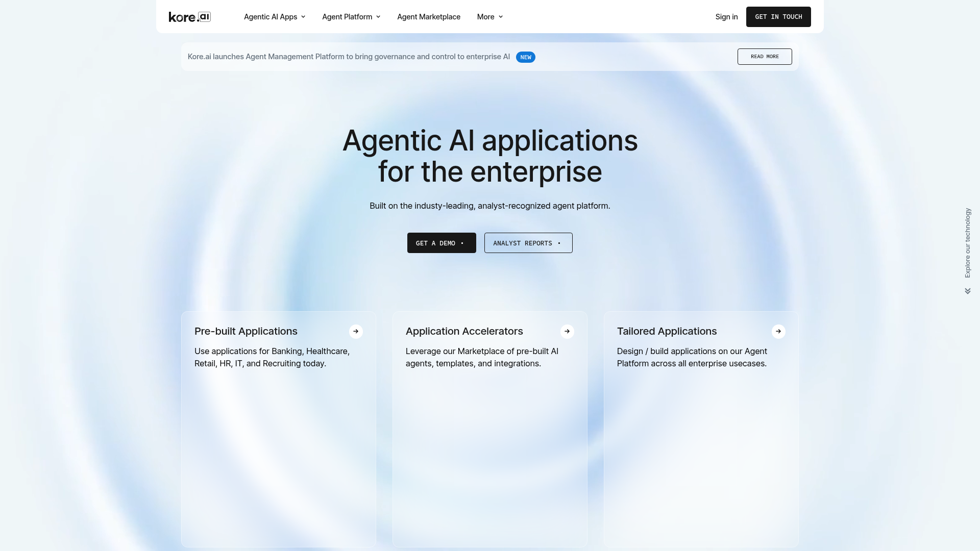Click the blue NEW badge
The image size is (980, 551).
(525, 57)
